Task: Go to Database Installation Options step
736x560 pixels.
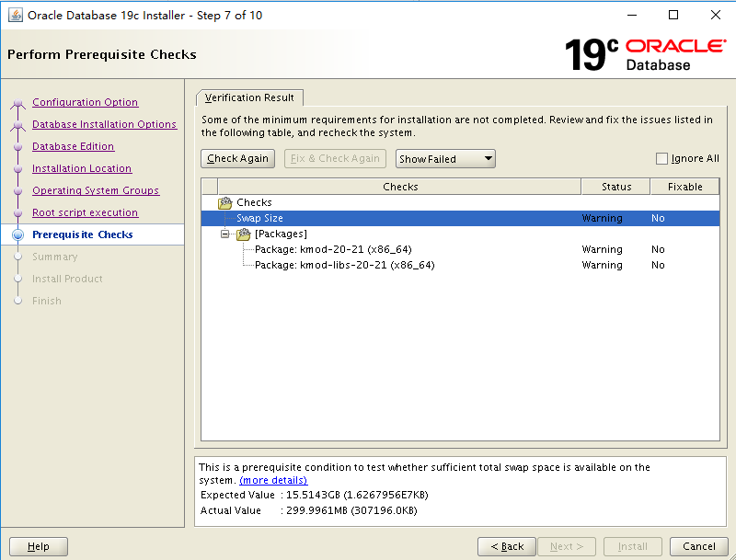Action: pyautogui.click(x=104, y=124)
